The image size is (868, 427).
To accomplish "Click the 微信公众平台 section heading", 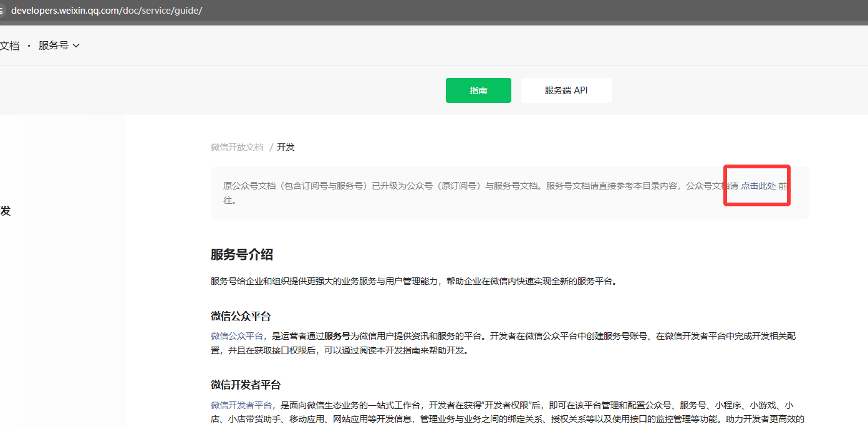I will pyautogui.click(x=241, y=315).
